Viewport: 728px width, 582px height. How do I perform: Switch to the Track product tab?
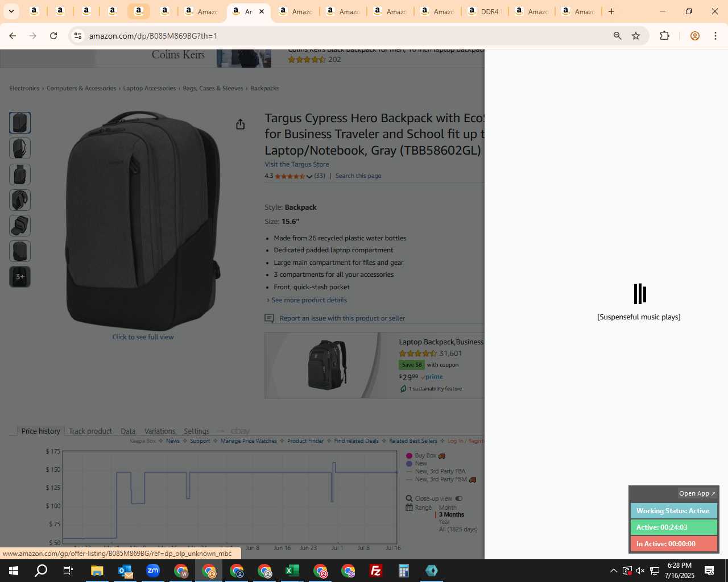(90, 431)
